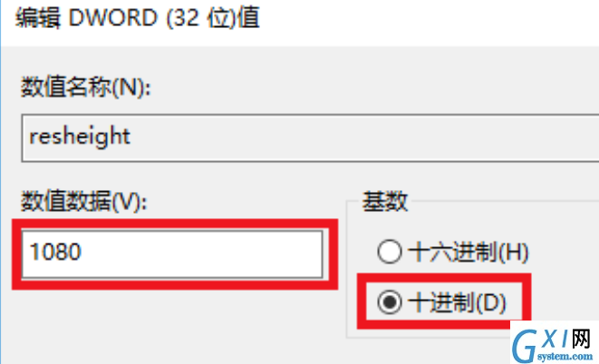Open the system.com watermark link
The width and height of the screenshot is (599, 364).
tap(565, 356)
